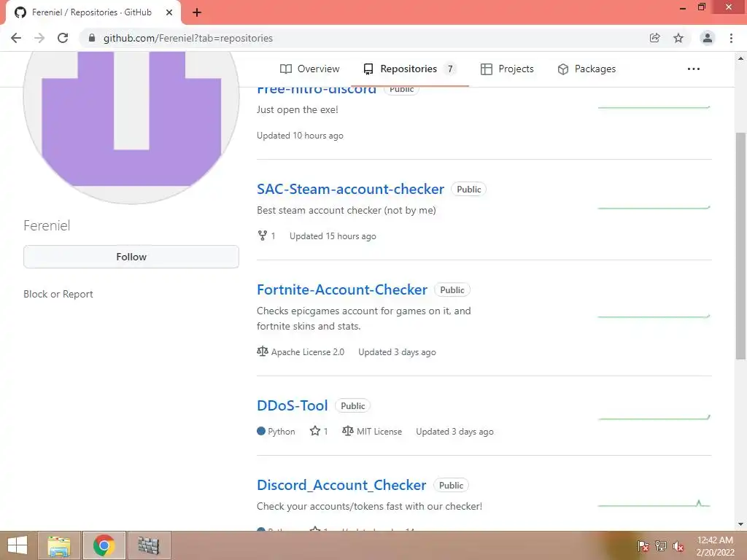Select the Repositories tab
Screen dimensions: 747x560
tap(409, 69)
